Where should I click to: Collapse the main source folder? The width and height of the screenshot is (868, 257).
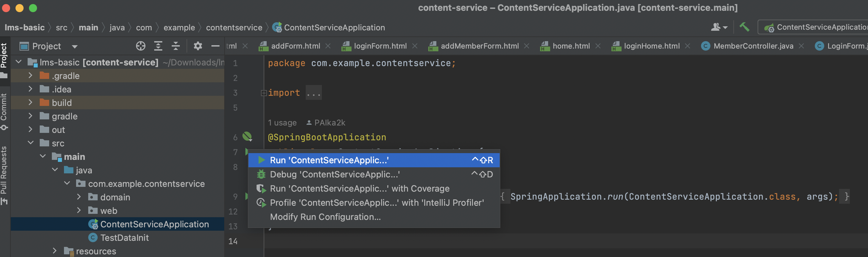(x=43, y=156)
